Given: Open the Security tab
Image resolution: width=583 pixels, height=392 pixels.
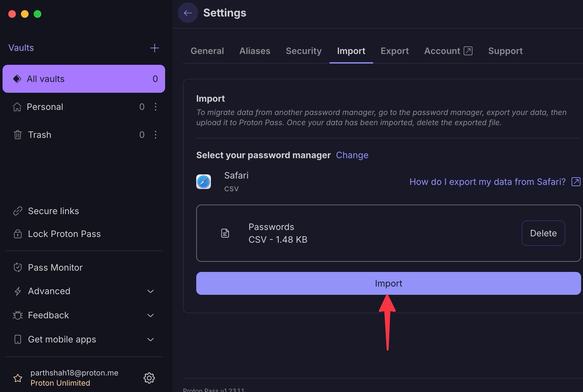Looking at the screenshot, I should (x=304, y=51).
